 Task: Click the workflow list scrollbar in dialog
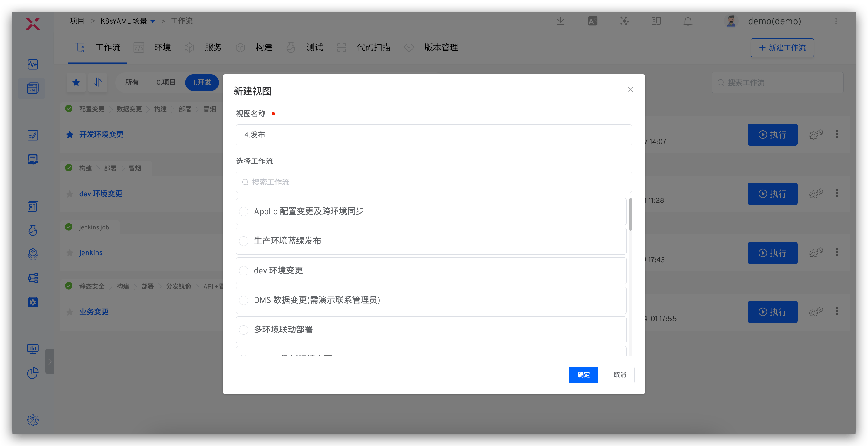point(630,215)
